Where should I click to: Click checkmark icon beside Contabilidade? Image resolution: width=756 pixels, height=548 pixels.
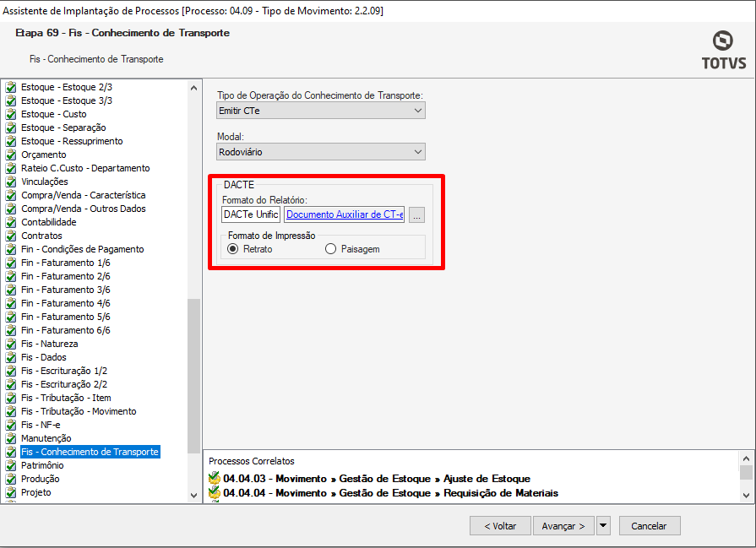[x=11, y=222]
